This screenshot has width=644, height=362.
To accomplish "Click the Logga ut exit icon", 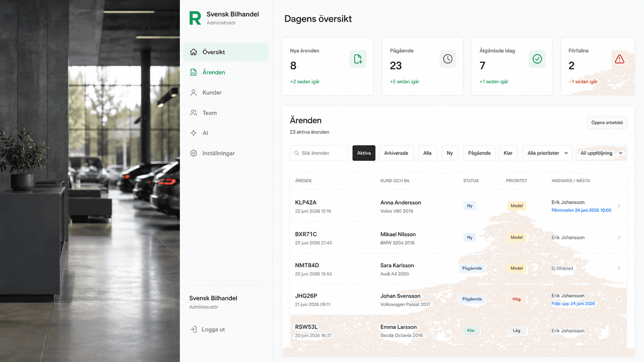I will [x=193, y=329].
